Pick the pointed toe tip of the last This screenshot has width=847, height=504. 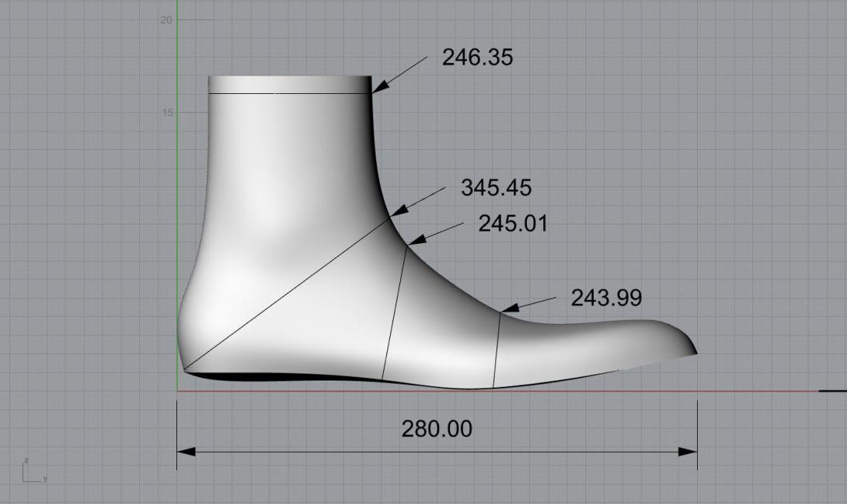pyautogui.click(x=694, y=352)
